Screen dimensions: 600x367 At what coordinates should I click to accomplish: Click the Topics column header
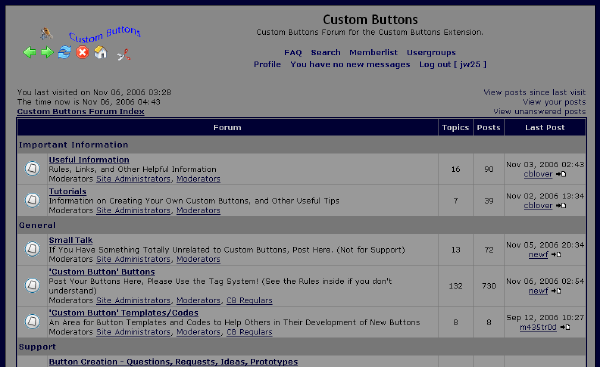(455, 127)
